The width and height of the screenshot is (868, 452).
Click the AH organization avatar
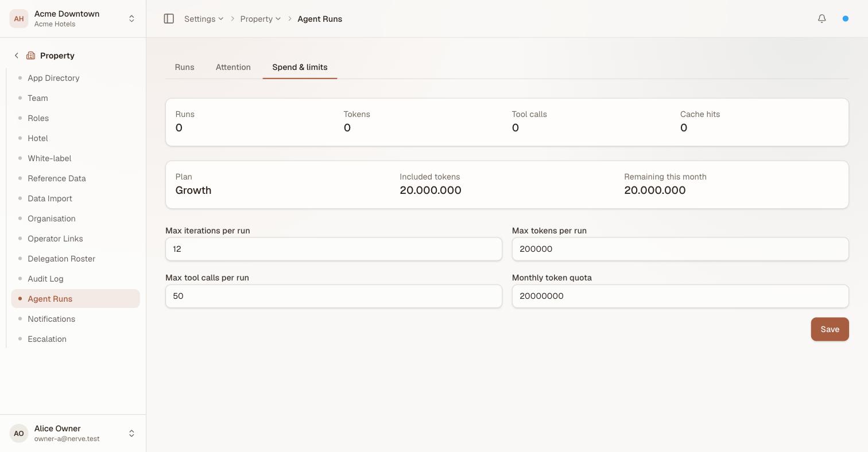pyautogui.click(x=19, y=18)
